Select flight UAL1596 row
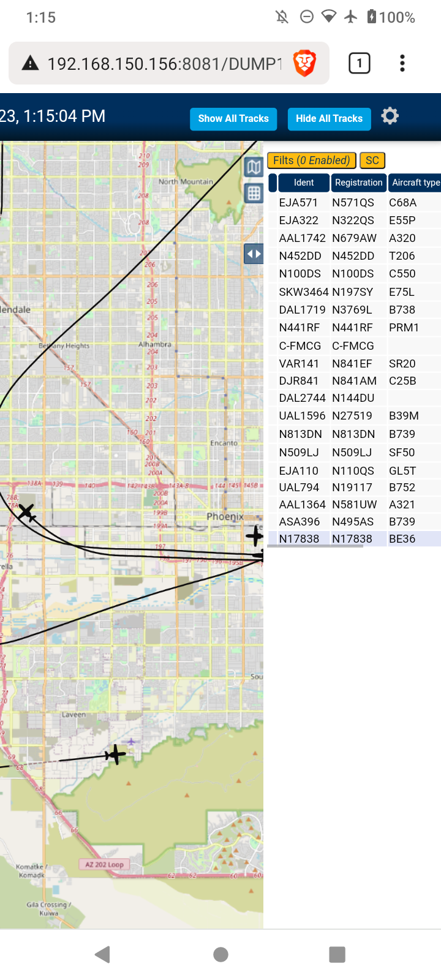Viewport: 441px width, 980px height. tap(355, 415)
